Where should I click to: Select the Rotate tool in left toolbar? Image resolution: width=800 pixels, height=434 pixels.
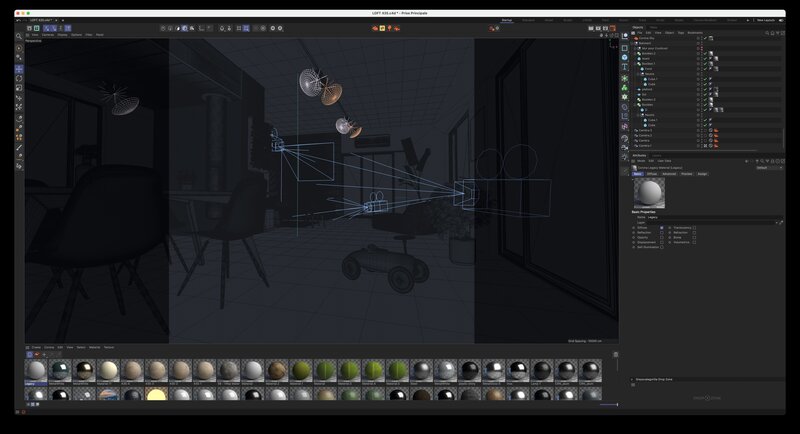pos(19,78)
